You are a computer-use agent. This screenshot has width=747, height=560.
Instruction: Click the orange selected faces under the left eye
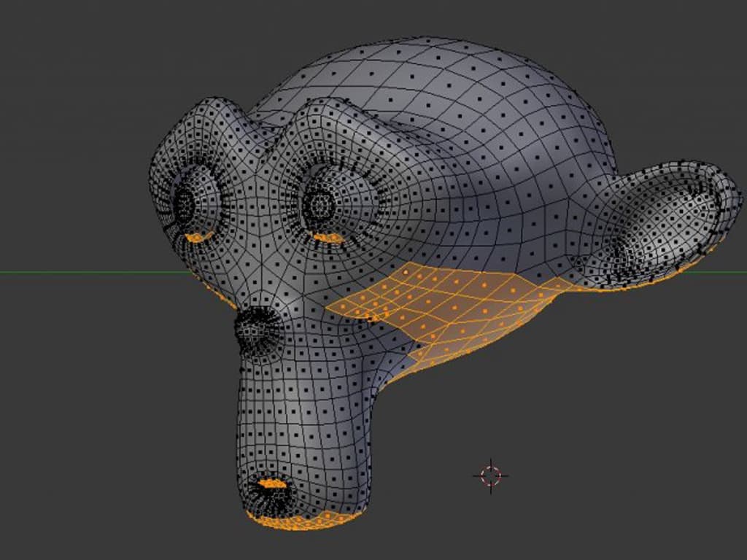click(x=198, y=237)
